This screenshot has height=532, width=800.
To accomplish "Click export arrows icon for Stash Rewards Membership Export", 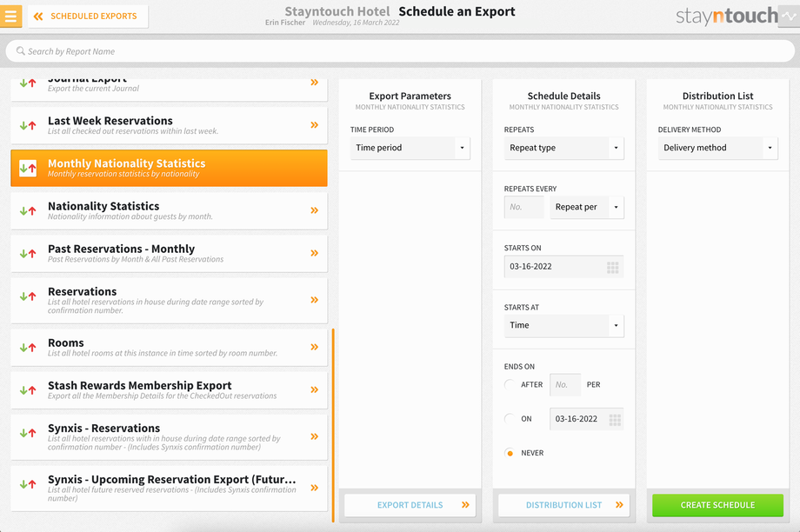I will click(x=28, y=390).
